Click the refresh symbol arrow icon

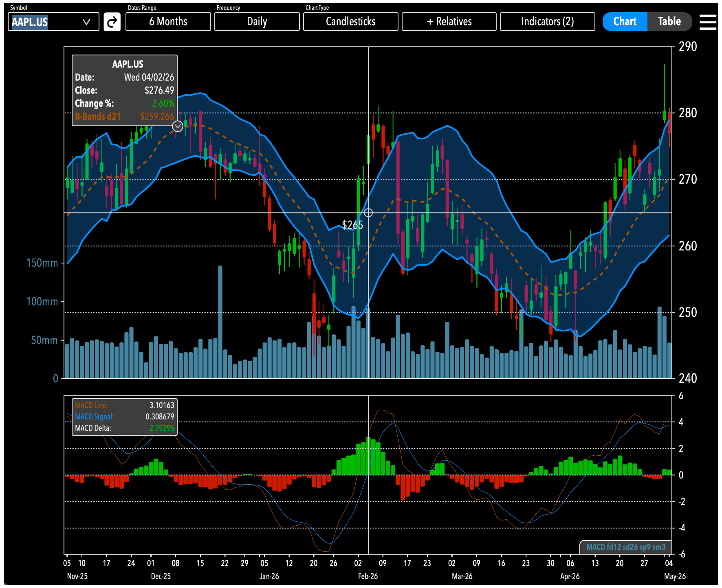pos(112,22)
